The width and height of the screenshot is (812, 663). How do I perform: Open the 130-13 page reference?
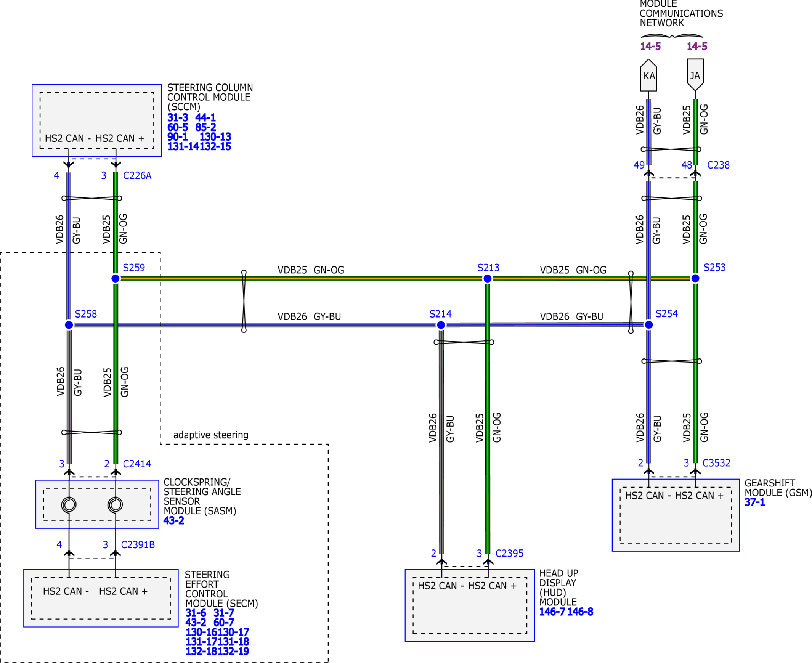point(215,137)
